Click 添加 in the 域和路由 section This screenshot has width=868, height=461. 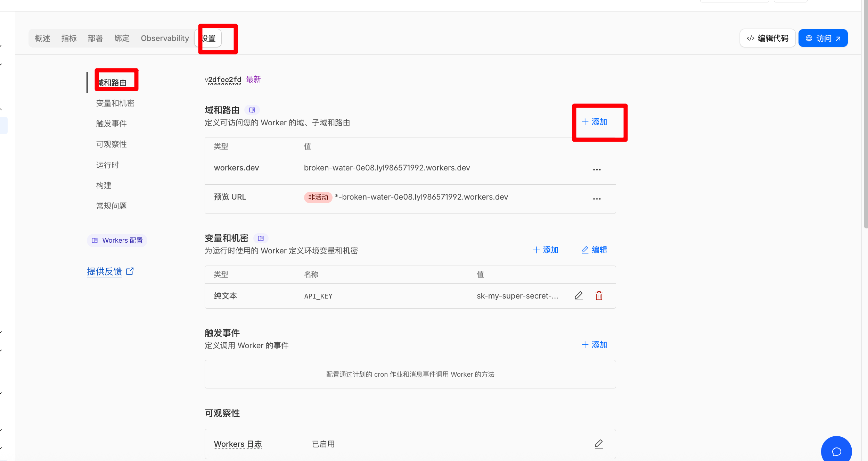[594, 122]
